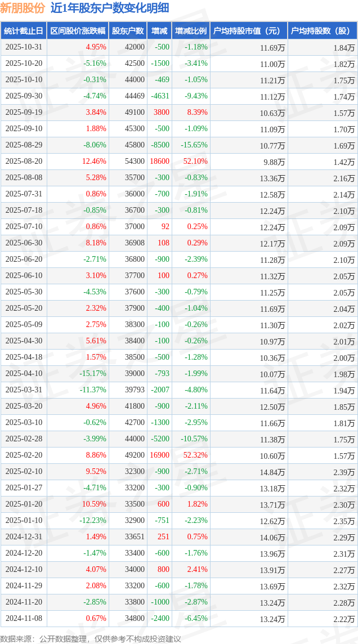The height and width of the screenshot is (644, 358).
Task: Click the 2025-02-20 date cell
Action: tap(24, 455)
